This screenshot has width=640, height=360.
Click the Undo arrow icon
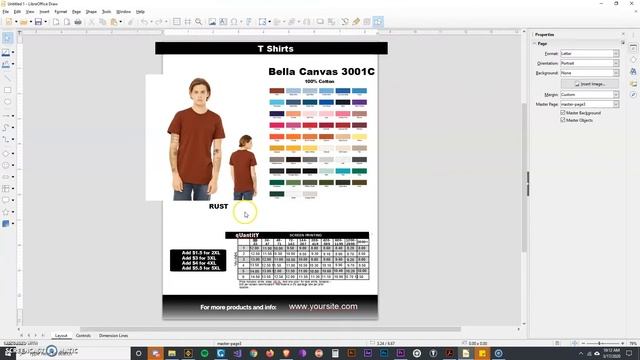pos(144,22)
